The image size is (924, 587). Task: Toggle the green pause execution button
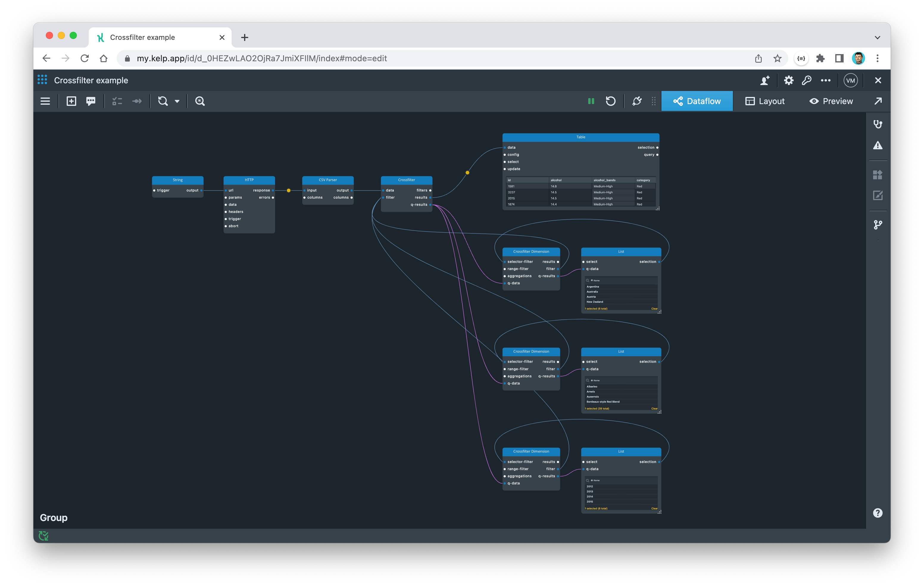(x=591, y=101)
